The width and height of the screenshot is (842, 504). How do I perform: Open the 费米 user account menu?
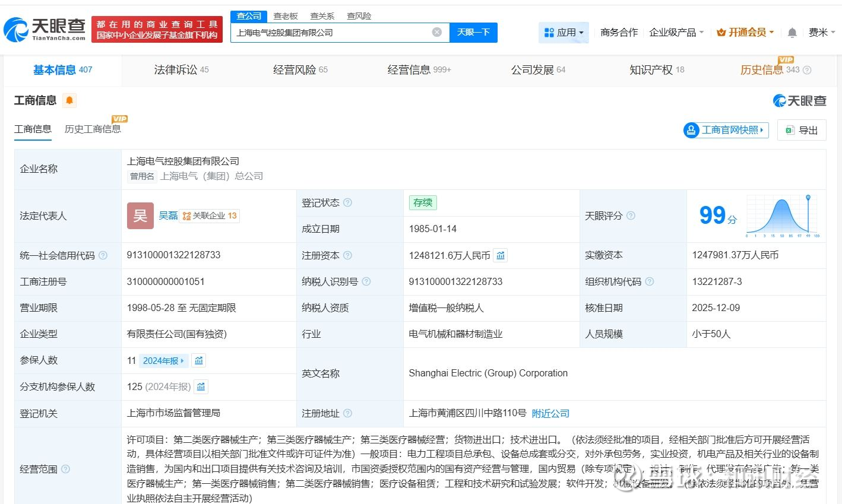click(821, 33)
